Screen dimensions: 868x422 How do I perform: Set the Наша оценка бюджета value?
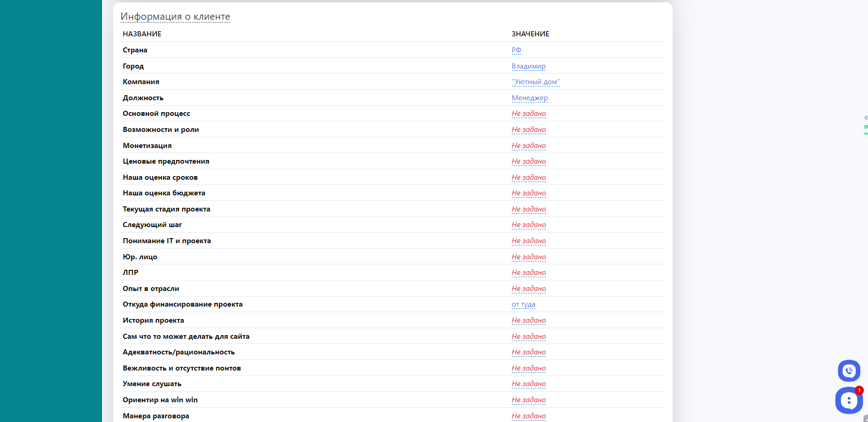click(529, 193)
